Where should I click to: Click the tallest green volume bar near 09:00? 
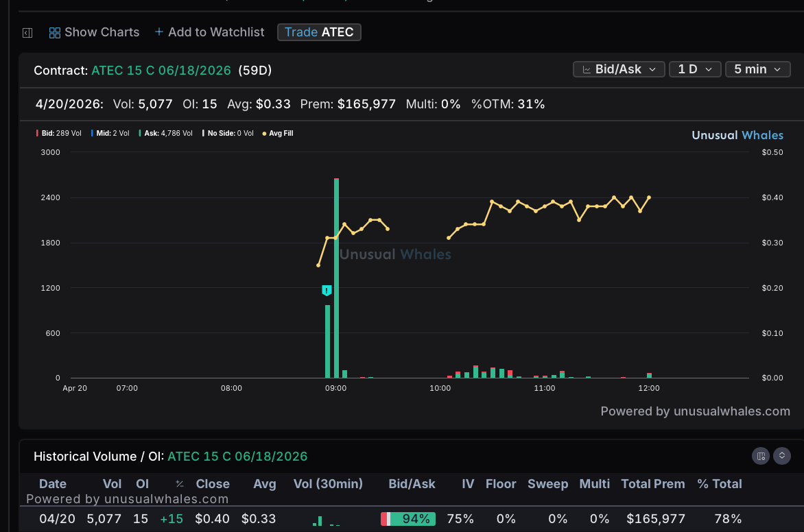pyautogui.click(x=336, y=278)
